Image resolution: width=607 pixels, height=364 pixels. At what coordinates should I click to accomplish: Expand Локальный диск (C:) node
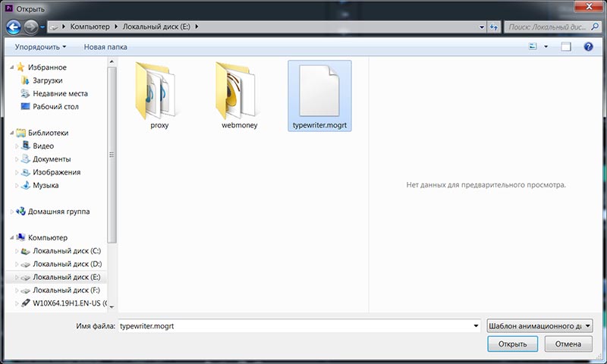click(x=17, y=251)
